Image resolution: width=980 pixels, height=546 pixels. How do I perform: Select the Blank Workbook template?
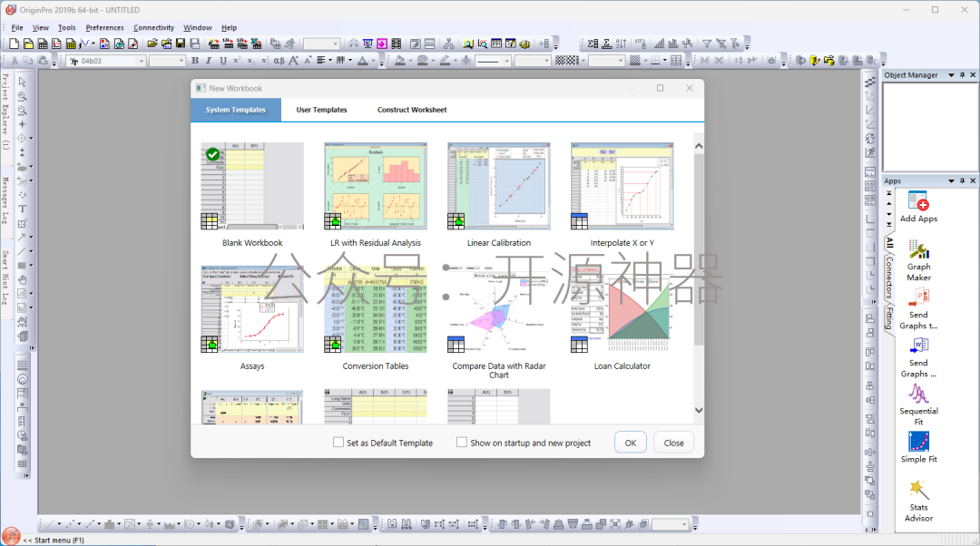point(252,195)
